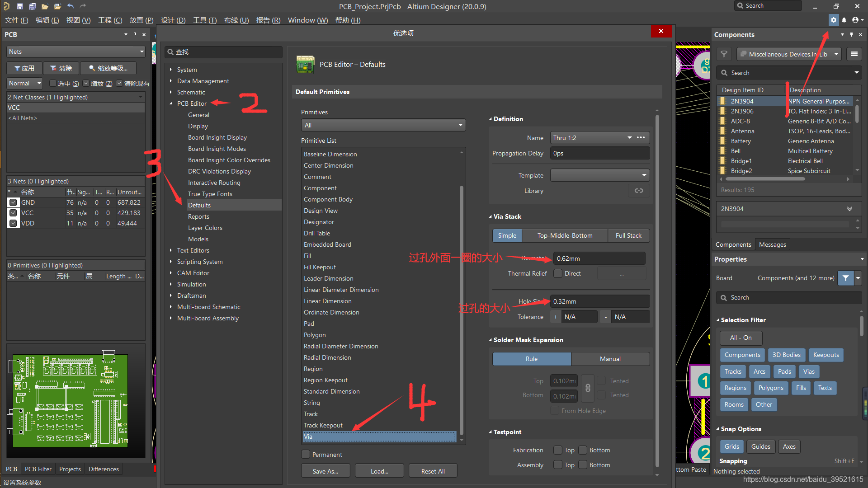Click the Save All toolbar icon
868x488 pixels.
tap(32, 6)
